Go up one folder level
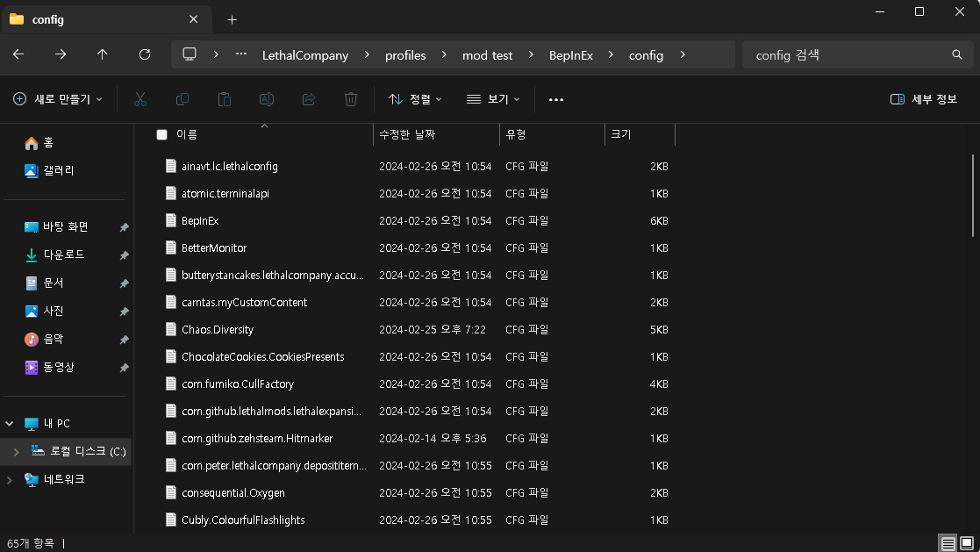Image resolution: width=980 pixels, height=552 pixels. 103,55
